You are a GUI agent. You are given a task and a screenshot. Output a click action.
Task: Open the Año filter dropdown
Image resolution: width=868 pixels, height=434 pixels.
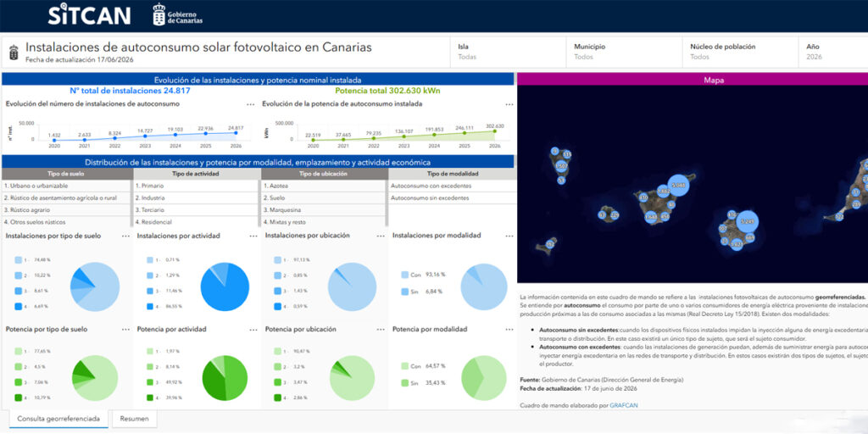[x=834, y=52]
